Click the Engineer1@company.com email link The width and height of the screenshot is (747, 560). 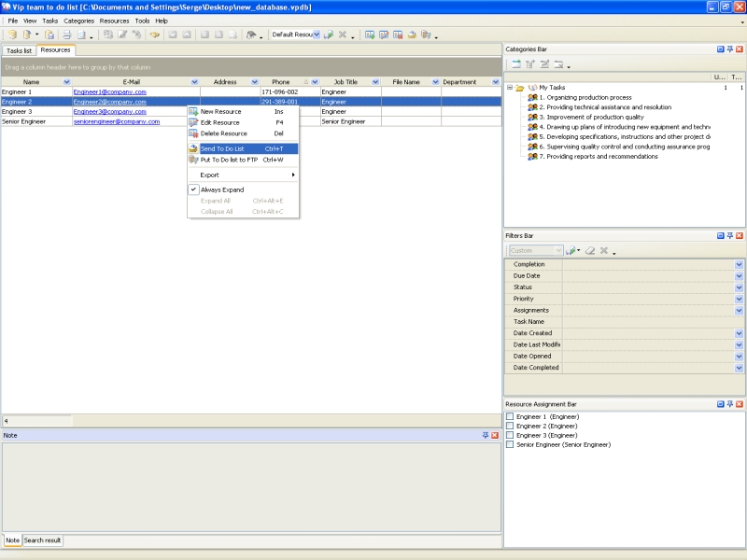109,92
